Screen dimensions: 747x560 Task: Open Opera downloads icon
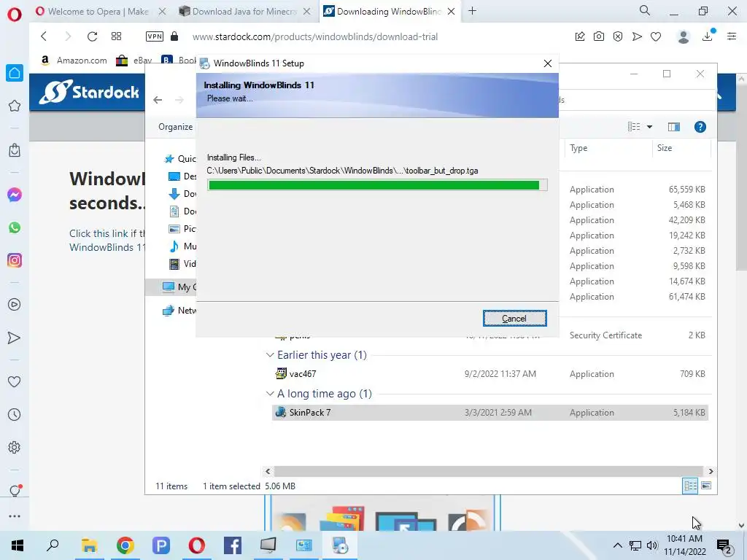click(708, 36)
